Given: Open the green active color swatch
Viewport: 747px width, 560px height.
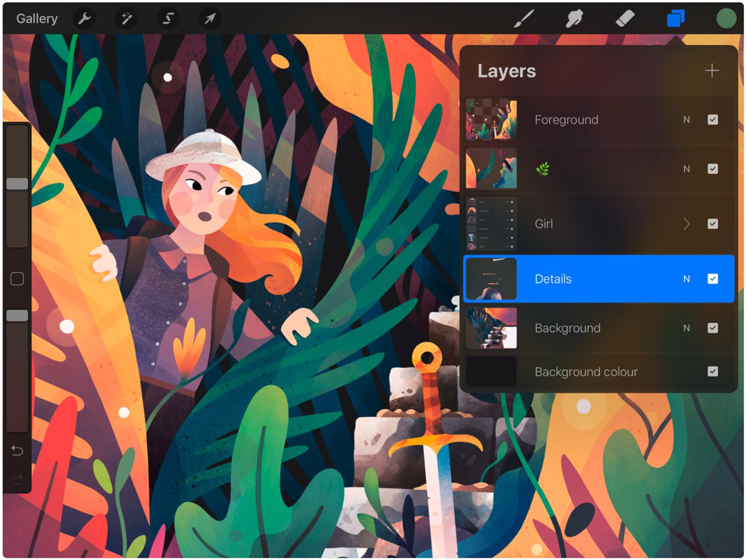Looking at the screenshot, I should coord(726,19).
